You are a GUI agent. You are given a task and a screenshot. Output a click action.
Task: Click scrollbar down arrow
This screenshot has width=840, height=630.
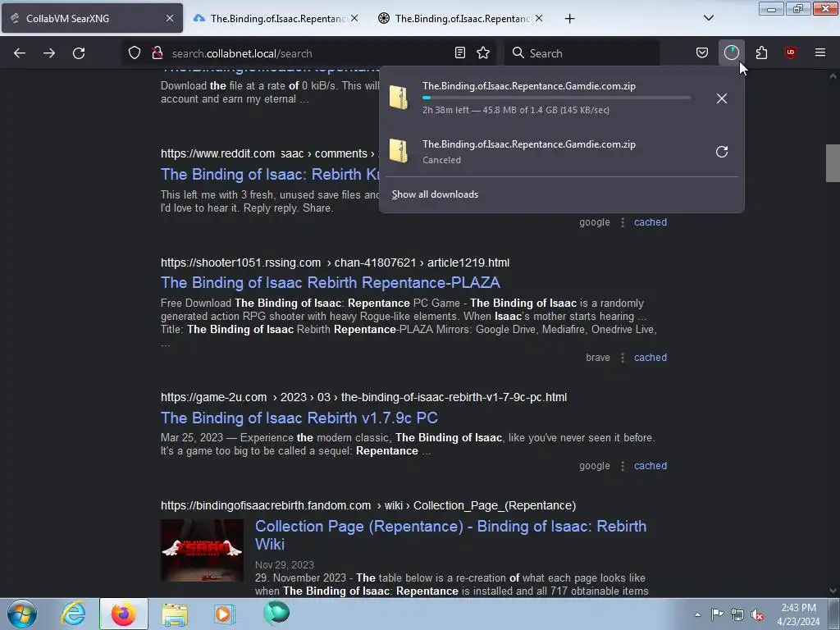point(833,591)
